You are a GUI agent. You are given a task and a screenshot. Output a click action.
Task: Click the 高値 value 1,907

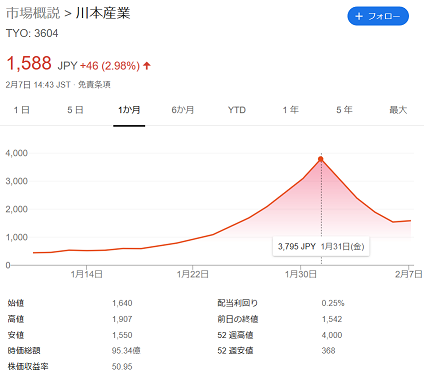click(122, 319)
